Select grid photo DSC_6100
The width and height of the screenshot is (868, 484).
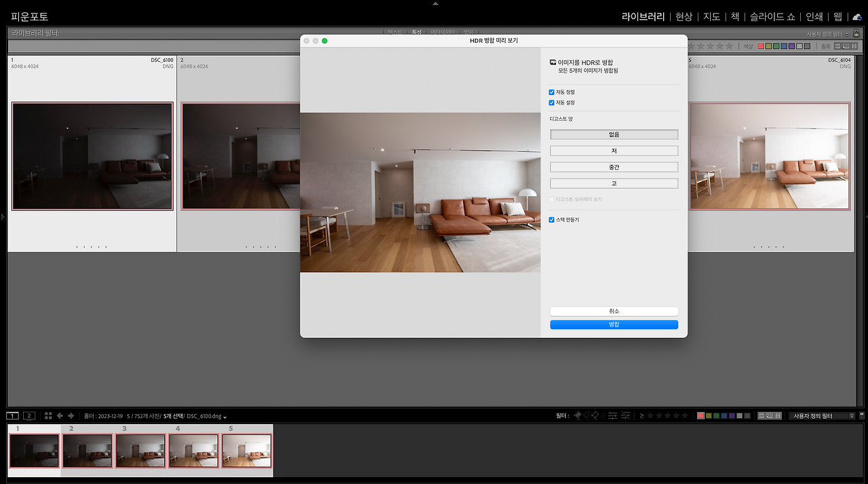(x=92, y=156)
